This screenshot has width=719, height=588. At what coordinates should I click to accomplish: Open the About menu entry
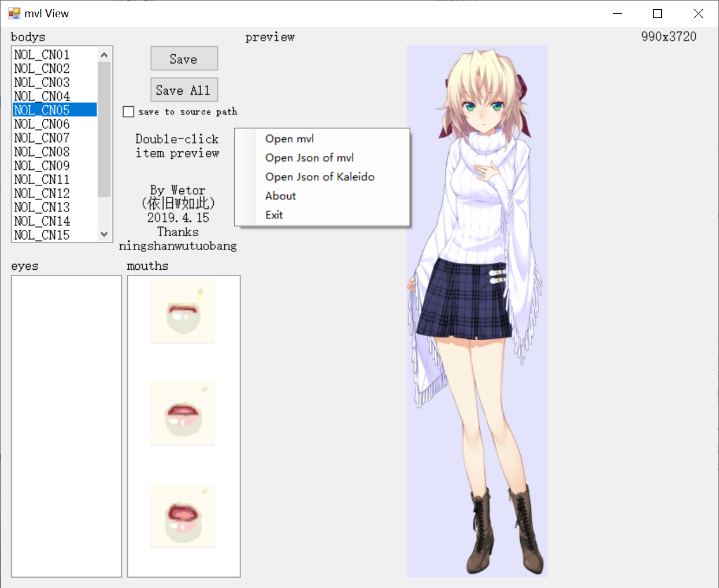[x=322, y=196]
